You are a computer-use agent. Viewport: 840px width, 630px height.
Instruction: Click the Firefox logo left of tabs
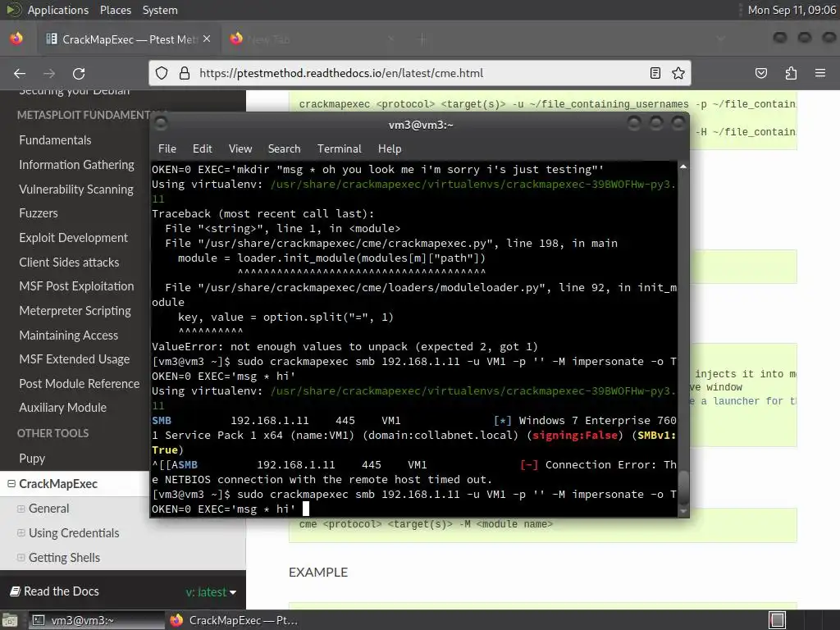click(x=16, y=39)
